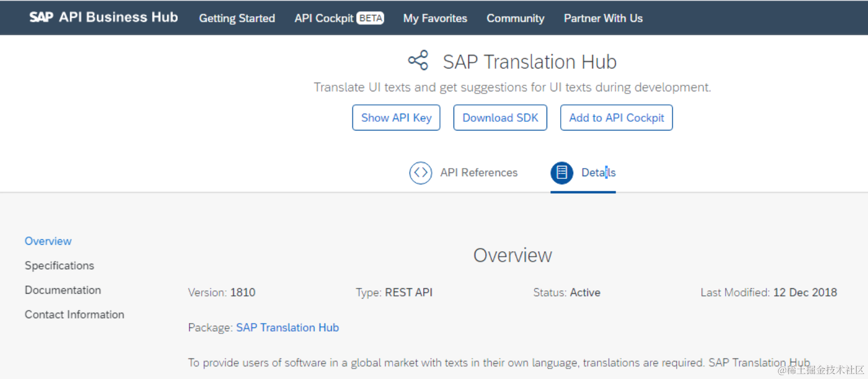Go to My Favorites
The width and height of the screenshot is (868, 379).
[x=435, y=18]
